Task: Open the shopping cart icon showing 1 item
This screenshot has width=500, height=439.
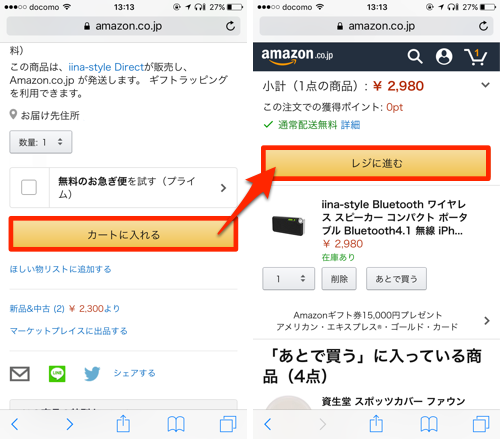Action: pyautogui.click(x=476, y=57)
